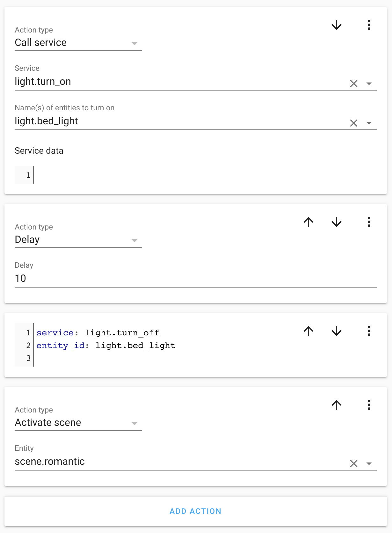
Task: Open the Call service action type dropdown
Action: coord(134,43)
